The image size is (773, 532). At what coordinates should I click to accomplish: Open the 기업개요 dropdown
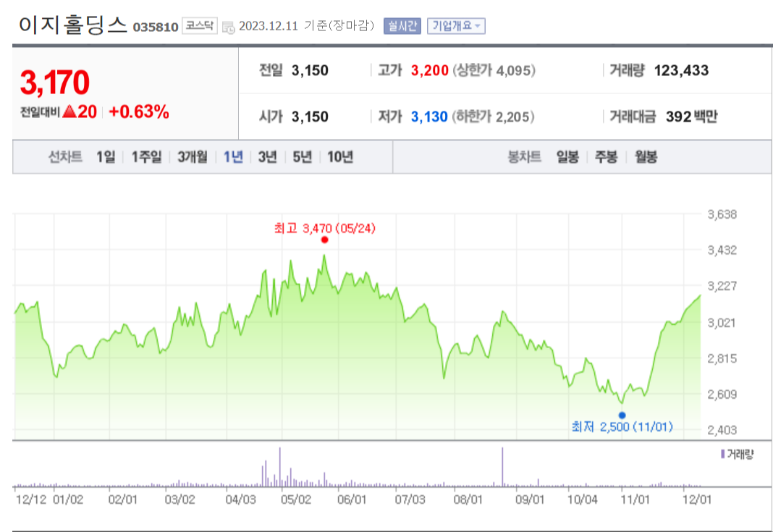(456, 25)
